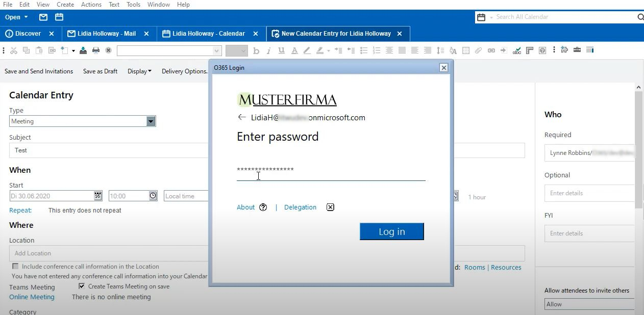Image resolution: width=644 pixels, height=315 pixels.
Task: Click the Online Meeting link
Action: (32, 297)
